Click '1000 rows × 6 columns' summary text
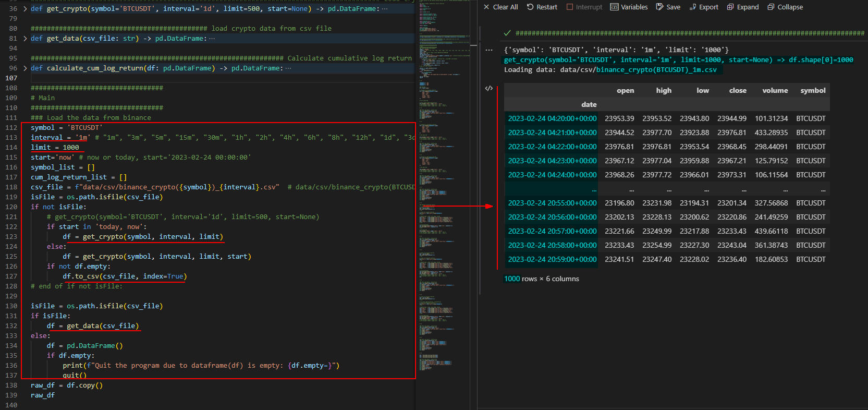This screenshot has width=868, height=410. pyautogui.click(x=541, y=279)
